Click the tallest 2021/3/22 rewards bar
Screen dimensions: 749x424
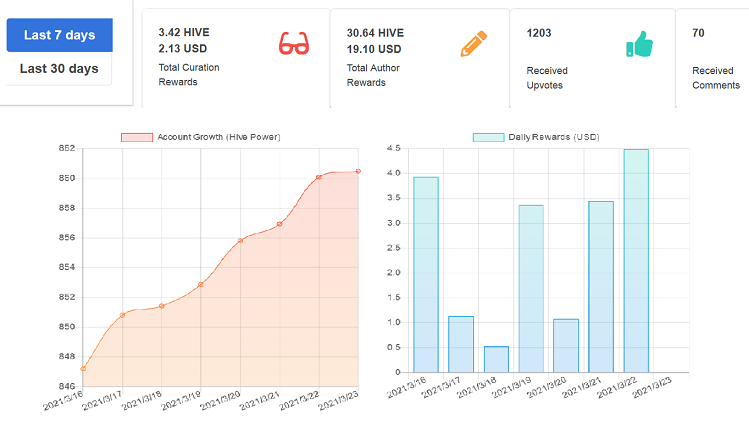tap(636, 261)
